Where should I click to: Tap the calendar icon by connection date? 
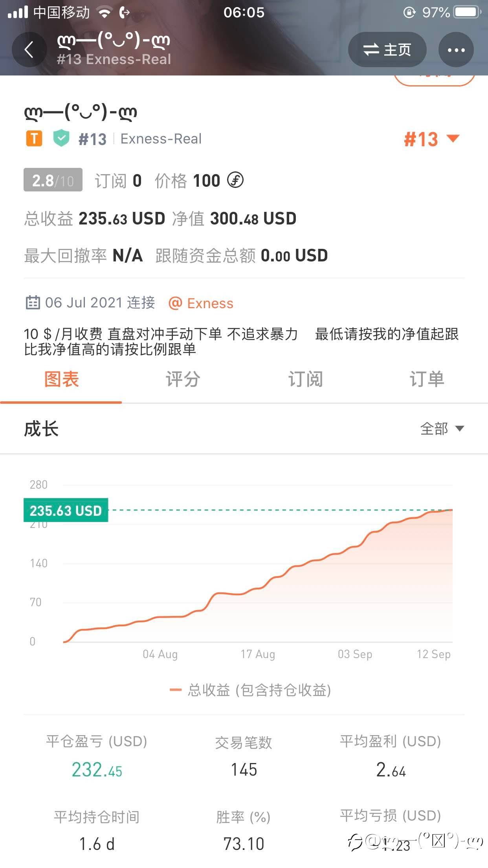[x=33, y=303]
